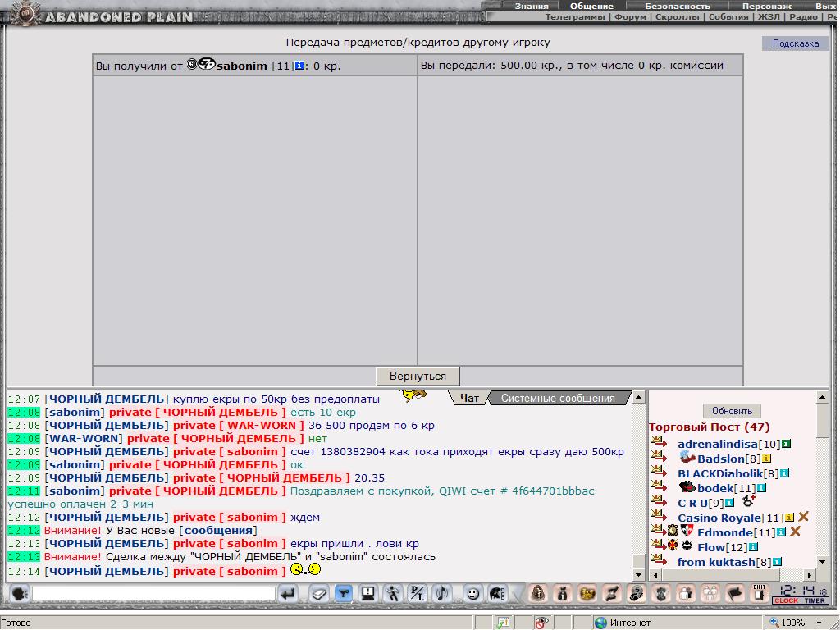Click the clan shield icon beside Edmonde
Viewport: 840px width, 630px height.
click(x=687, y=531)
